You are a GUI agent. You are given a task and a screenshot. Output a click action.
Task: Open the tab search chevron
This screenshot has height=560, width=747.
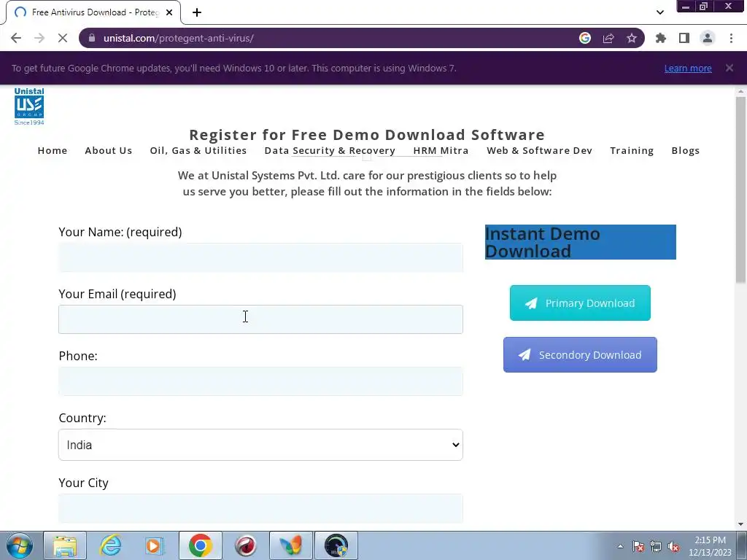659,12
